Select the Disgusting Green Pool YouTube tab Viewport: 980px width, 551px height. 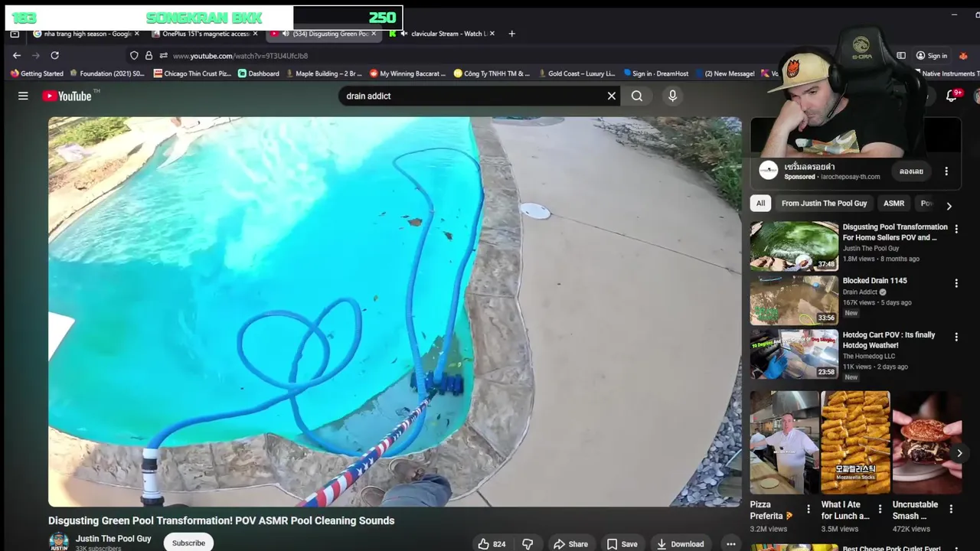(324, 34)
